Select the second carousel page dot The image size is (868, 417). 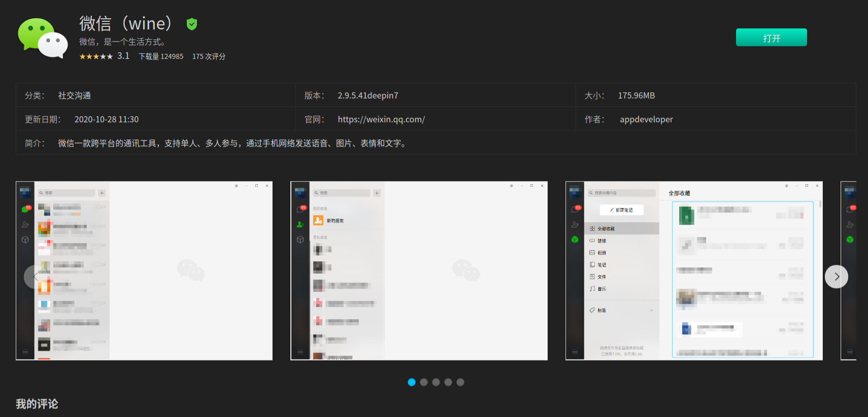[x=424, y=382]
